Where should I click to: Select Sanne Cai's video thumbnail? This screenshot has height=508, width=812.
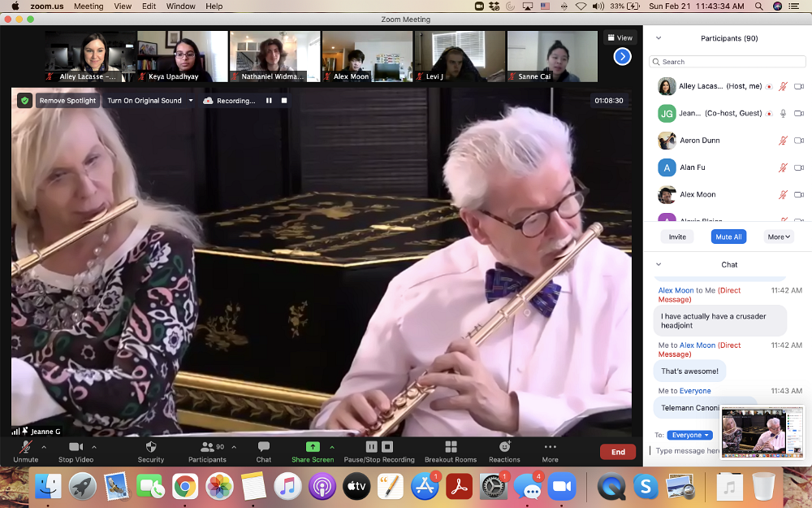552,57
